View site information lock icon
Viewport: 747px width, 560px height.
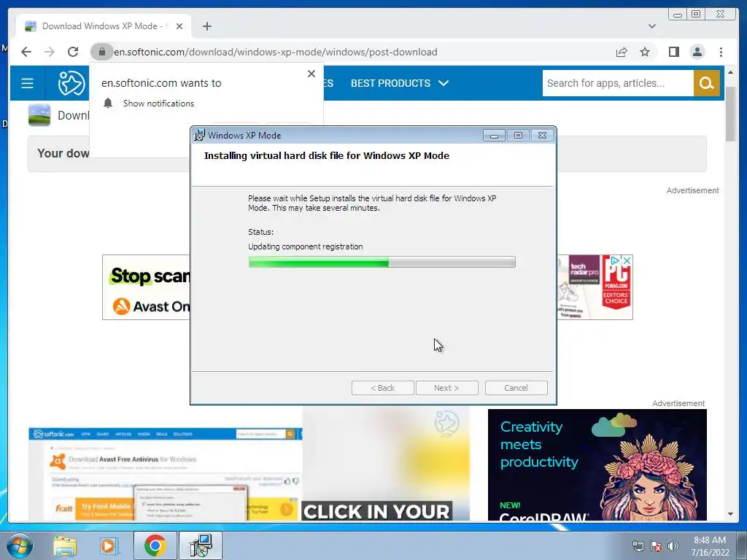pyautogui.click(x=102, y=52)
